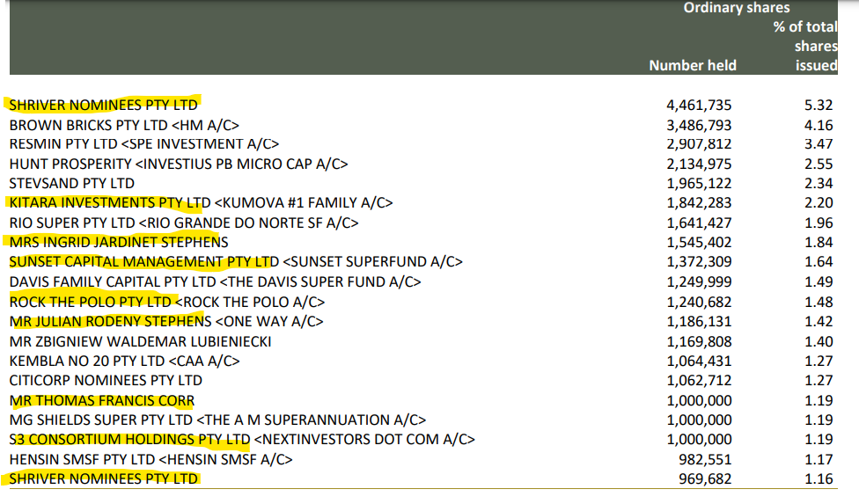
Task: Click the holding 1,169,808
Action: click(699, 342)
